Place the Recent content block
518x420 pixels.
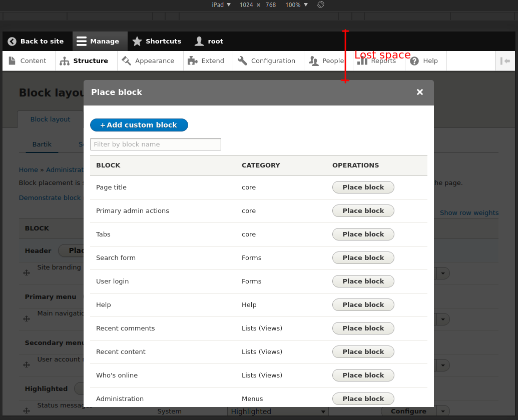(363, 351)
